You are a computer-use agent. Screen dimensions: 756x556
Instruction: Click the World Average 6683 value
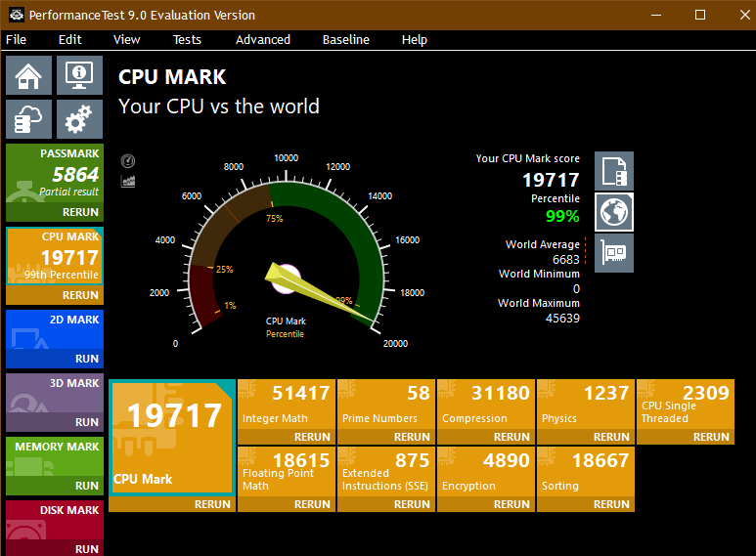pos(566,259)
